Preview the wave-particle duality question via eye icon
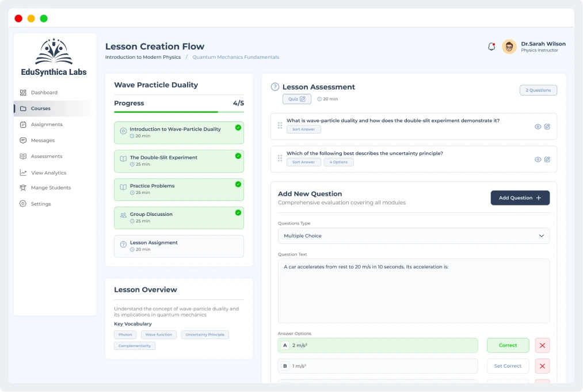 point(538,127)
